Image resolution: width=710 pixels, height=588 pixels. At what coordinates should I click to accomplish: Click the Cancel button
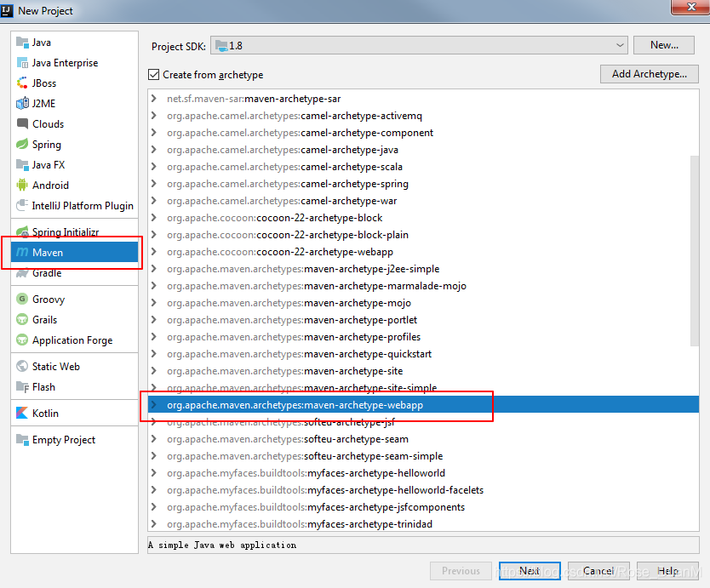coord(598,571)
